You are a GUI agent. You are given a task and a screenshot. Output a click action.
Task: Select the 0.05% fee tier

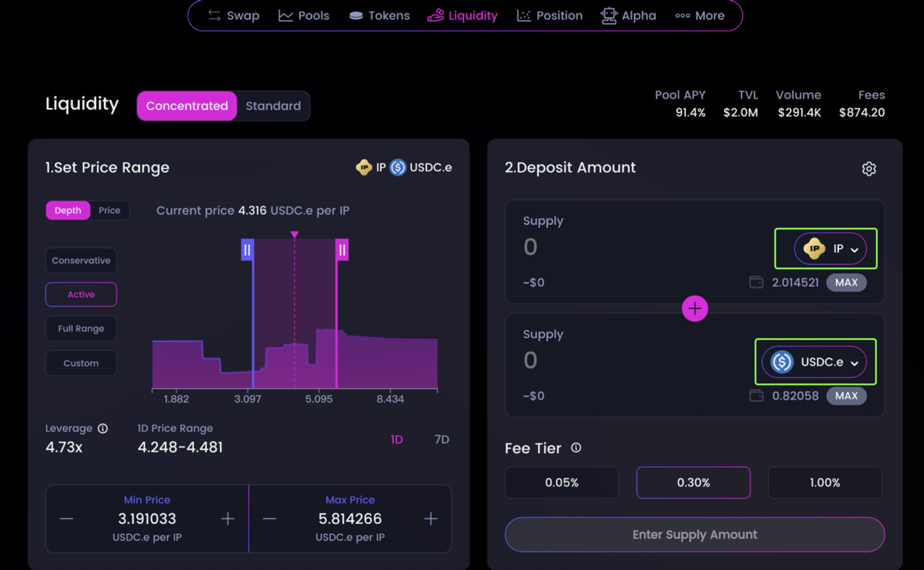pyautogui.click(x=562, y=483)
